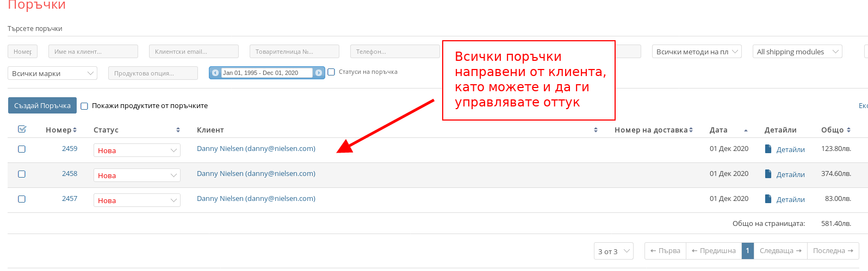Sort orders by Дата column arrow
The image size is (868, 271).
746,130
